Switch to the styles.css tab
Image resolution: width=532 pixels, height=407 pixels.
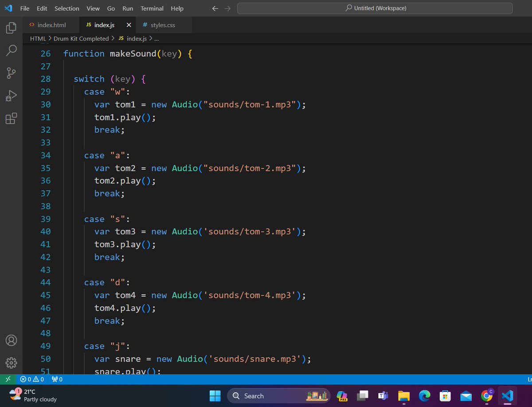(163, 25)
